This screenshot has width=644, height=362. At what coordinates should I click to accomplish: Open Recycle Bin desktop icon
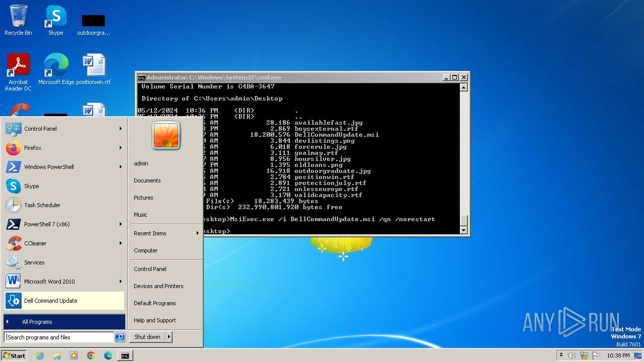click(x=18, y=20)
